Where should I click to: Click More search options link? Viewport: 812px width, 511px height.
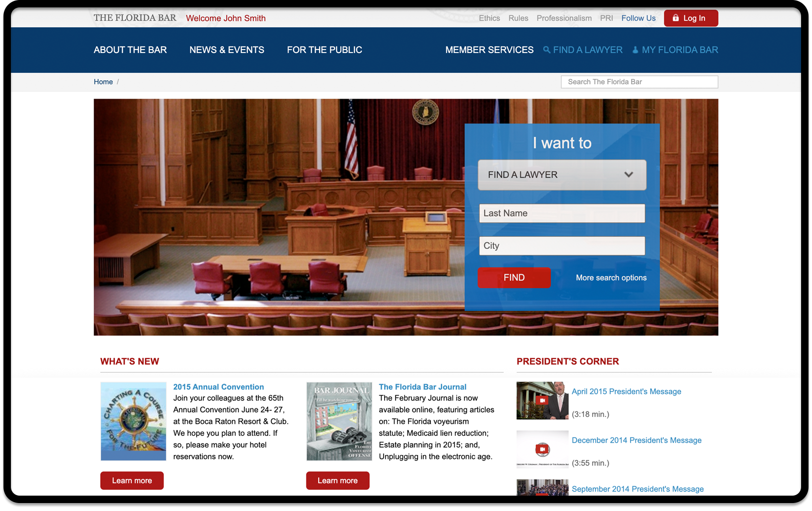[611, 278]
